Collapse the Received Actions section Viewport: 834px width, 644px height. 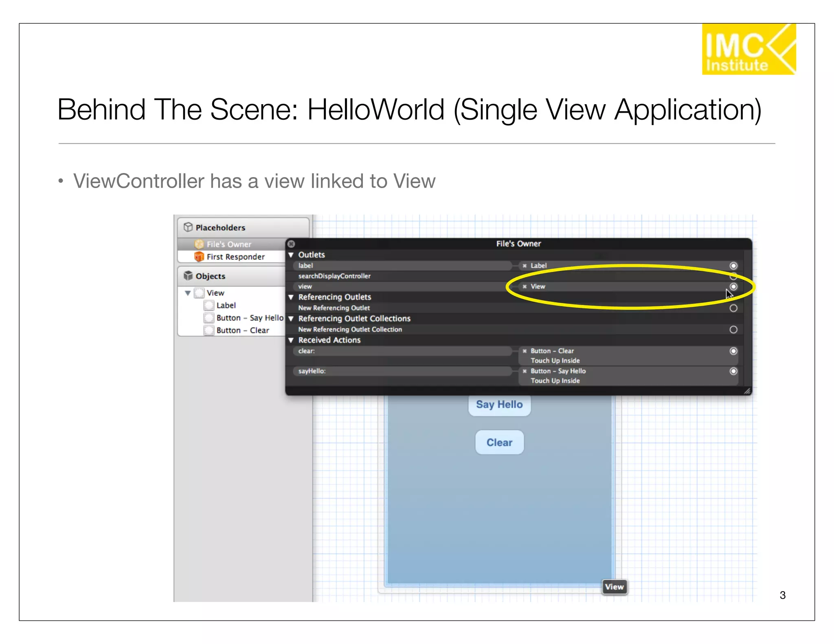coord(291,340)
